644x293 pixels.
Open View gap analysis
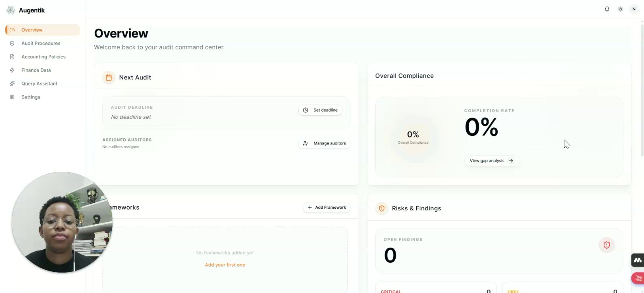coord(491,161)
